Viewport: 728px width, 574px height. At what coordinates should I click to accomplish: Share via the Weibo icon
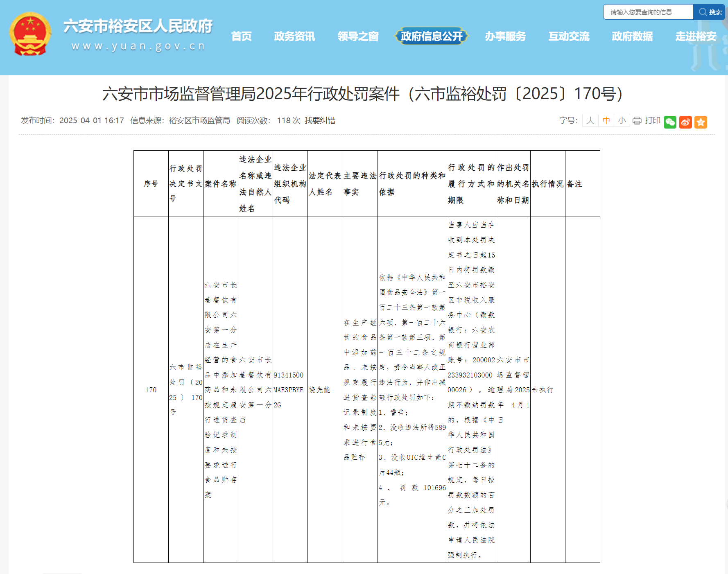[x=685, y=122]
